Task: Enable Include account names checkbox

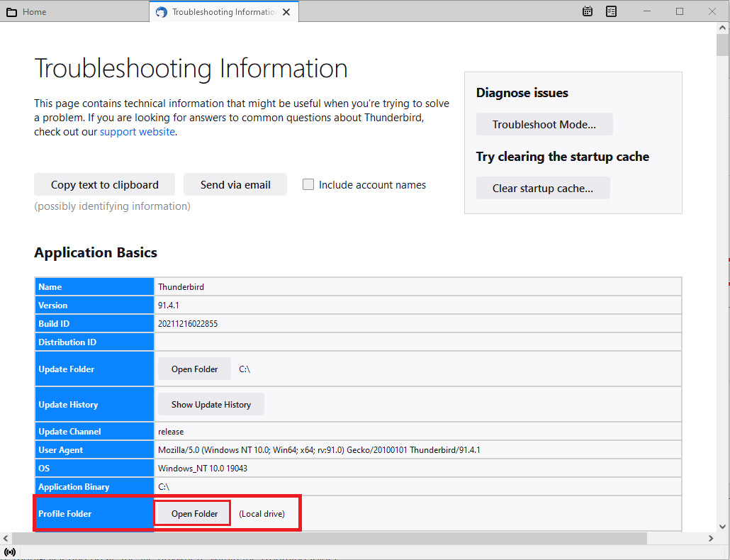Action: [x=308, y=184]
